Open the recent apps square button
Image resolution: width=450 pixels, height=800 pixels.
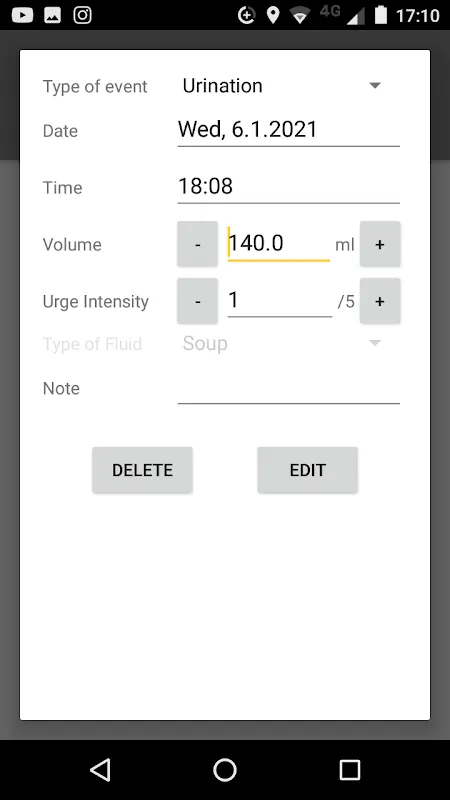(x=349, y=769)
